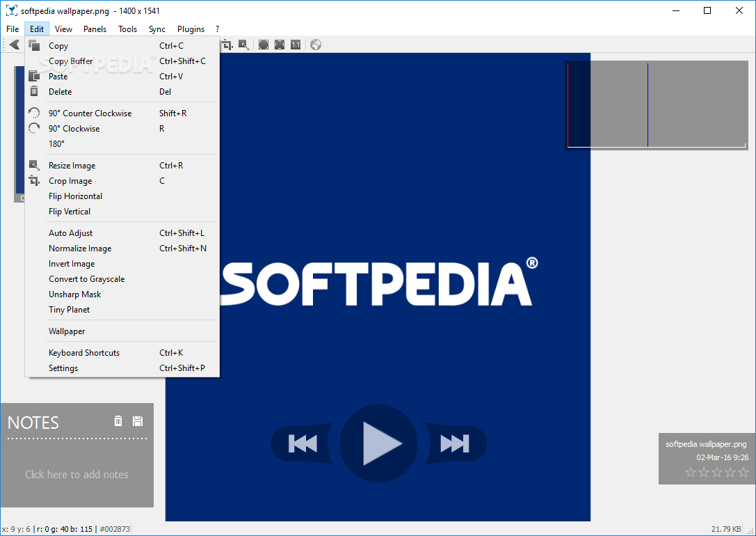Maximize the application window

[707, 10]
